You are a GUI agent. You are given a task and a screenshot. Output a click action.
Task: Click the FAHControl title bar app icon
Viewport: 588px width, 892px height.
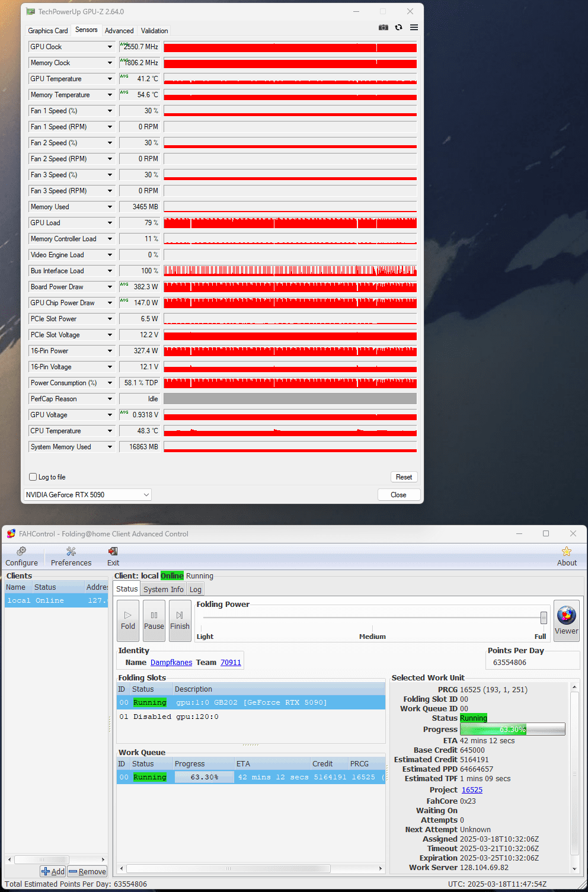(11, 533)
